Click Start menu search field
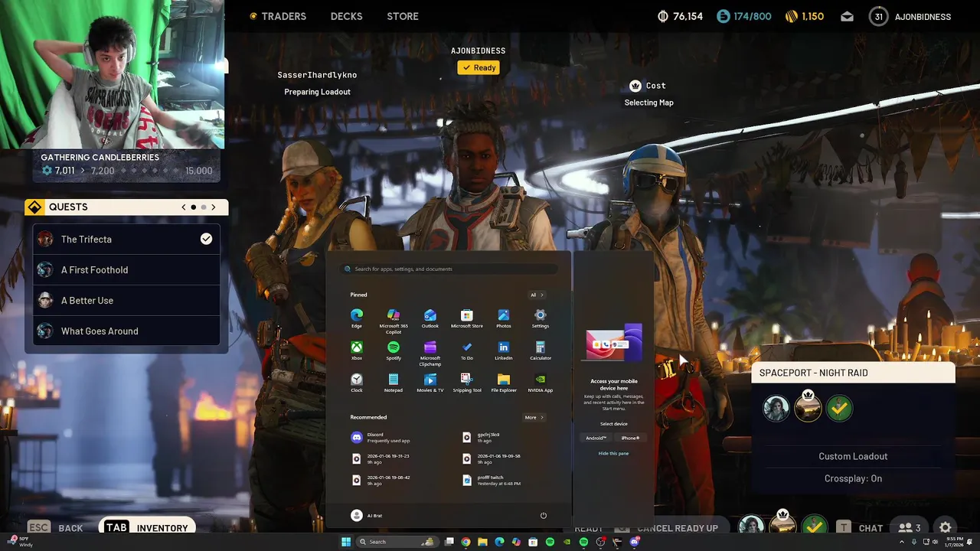Screen dimensions: 980x551 coord(449,269)
